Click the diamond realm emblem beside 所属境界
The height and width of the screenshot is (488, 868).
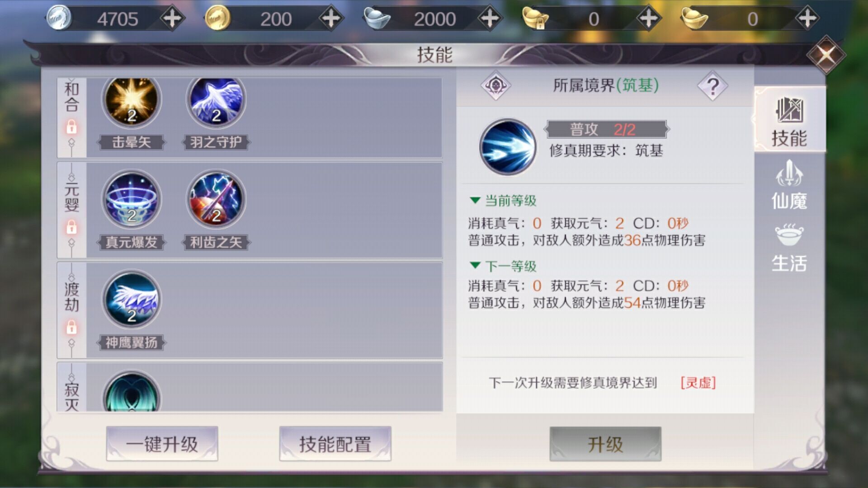click(x=496, y=85)
